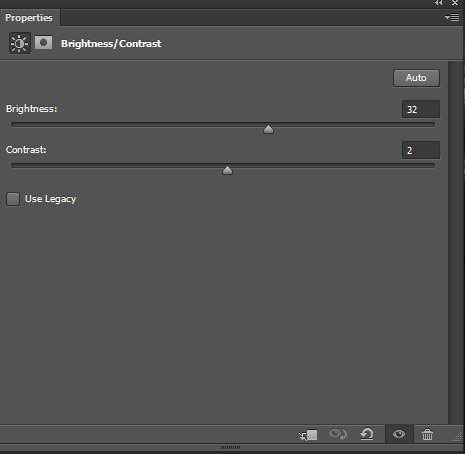Viewport: 465px width, 454px height.
Task: Switch to the Properties tab
Action: tap(29, 18)
